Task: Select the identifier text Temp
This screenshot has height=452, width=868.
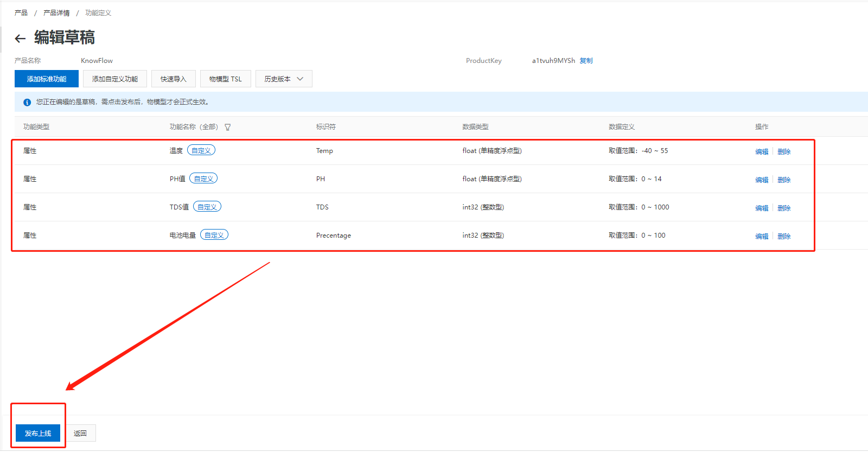Action: click(x=324, y=151)
